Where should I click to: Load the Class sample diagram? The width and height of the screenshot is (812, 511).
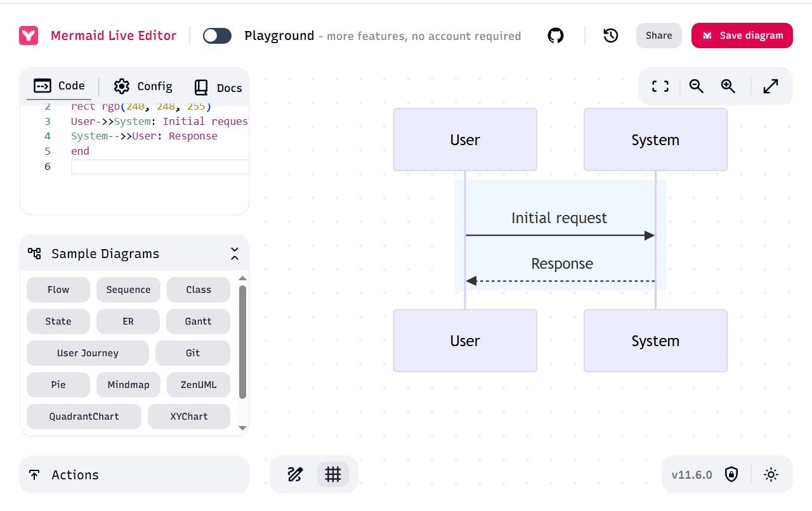point(199,290)
